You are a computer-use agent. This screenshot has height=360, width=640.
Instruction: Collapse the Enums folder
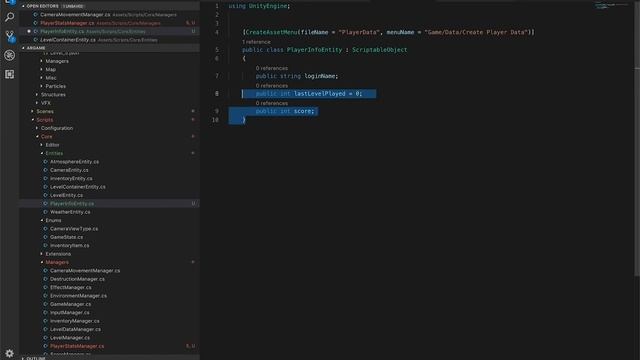coord(42,220)
